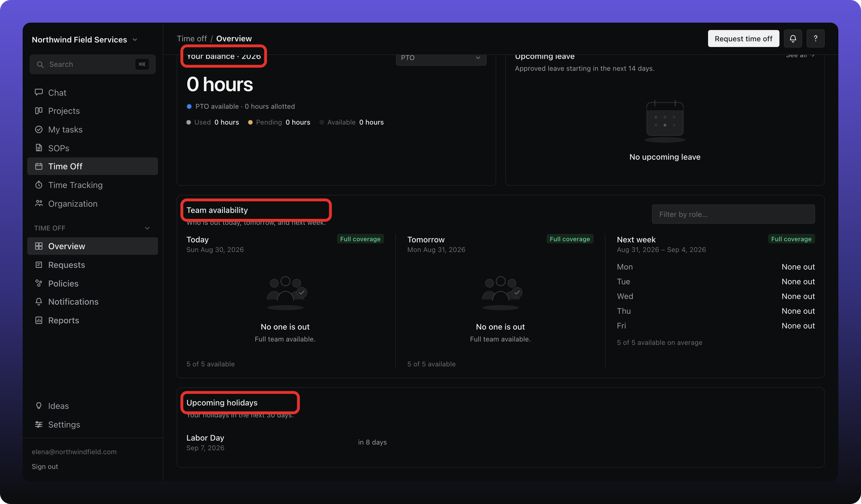Screen dimensions: 861x504
Task: Open the Chat sidebar icon
Action: [x=39, y=92]
